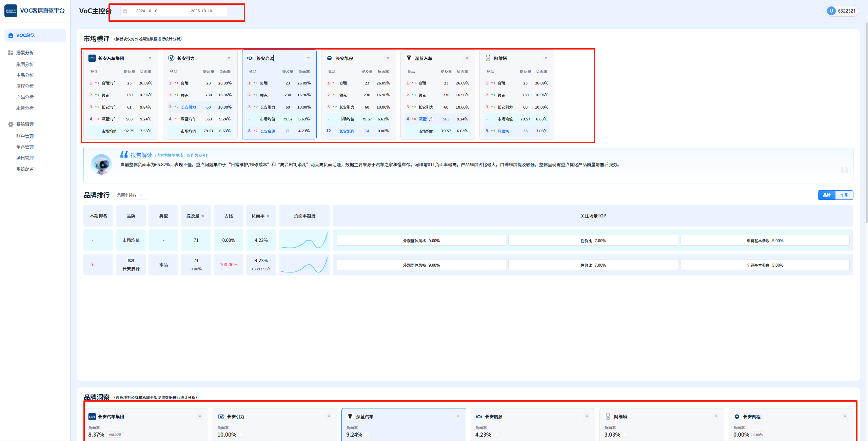Open 账户管理 in sidebar
Image resolution: width=868 pixels, height=441 pixels.
pos(25,136)
